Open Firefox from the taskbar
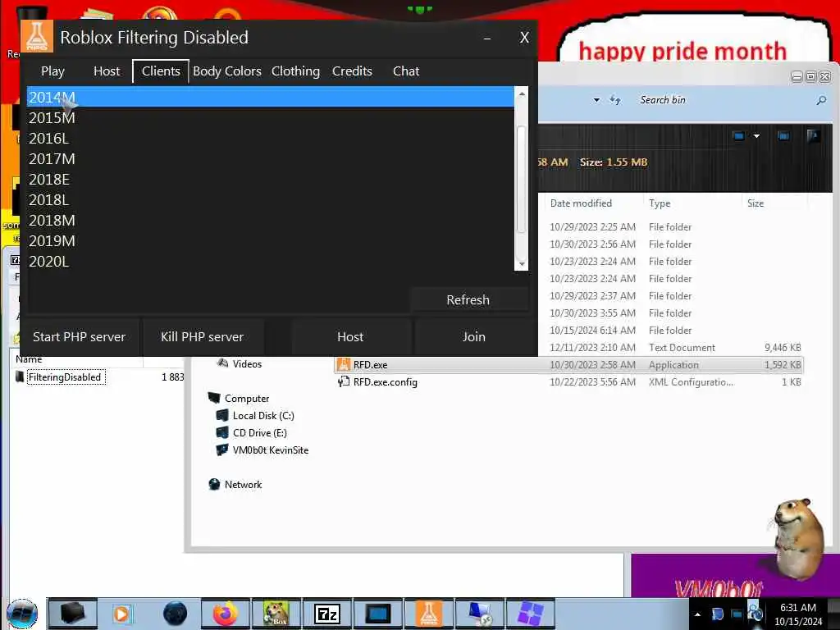 226,614
